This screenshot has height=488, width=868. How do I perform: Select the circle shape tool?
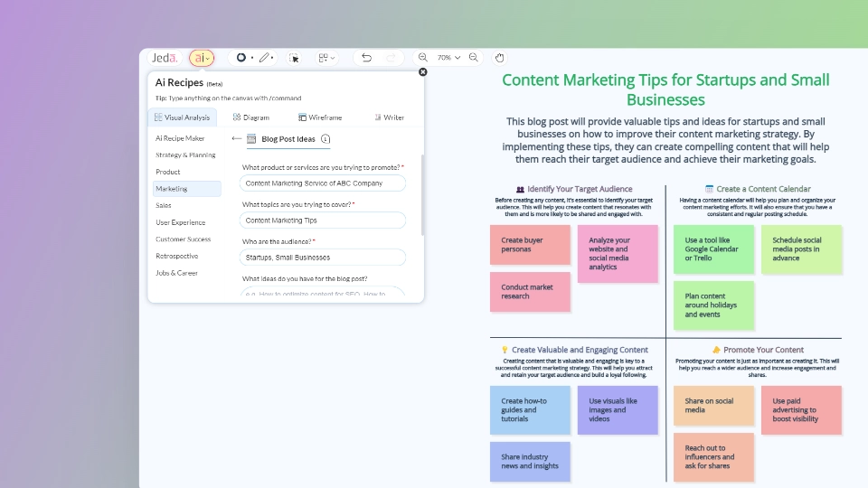[241, 58]
